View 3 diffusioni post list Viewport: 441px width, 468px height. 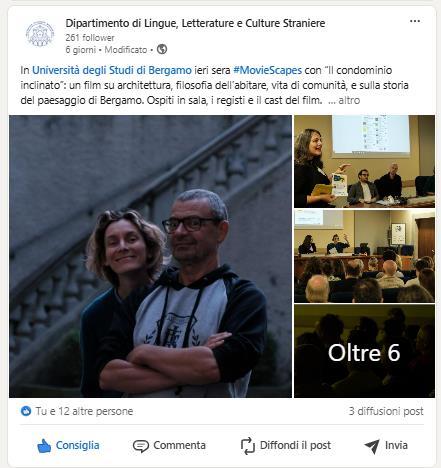pos(386,411)
